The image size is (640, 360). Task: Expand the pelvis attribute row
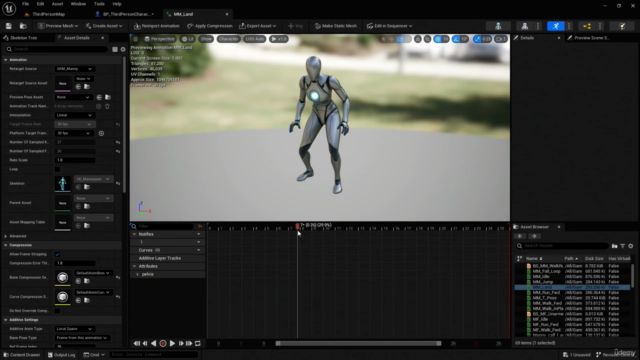[138, 274]
